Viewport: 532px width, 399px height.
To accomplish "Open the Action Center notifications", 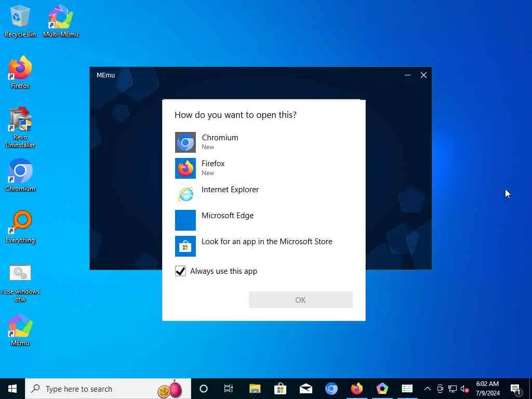I will [x=515, y=389].
